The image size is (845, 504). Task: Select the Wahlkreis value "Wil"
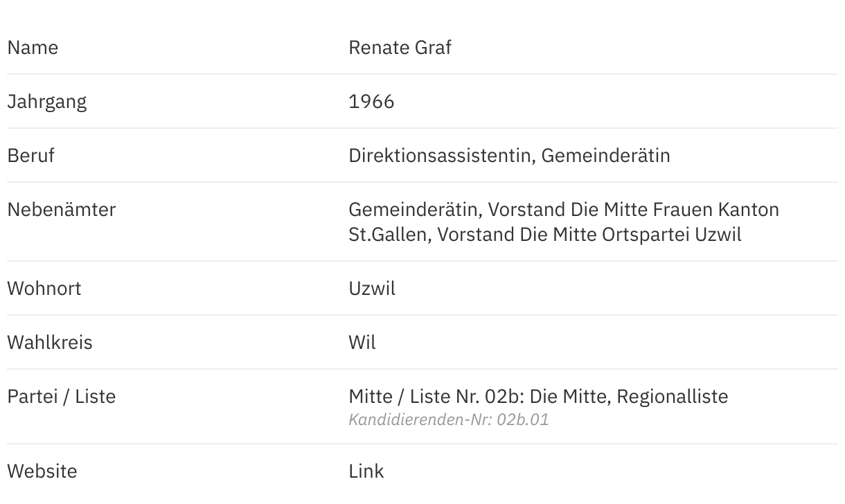pos(362,343)
